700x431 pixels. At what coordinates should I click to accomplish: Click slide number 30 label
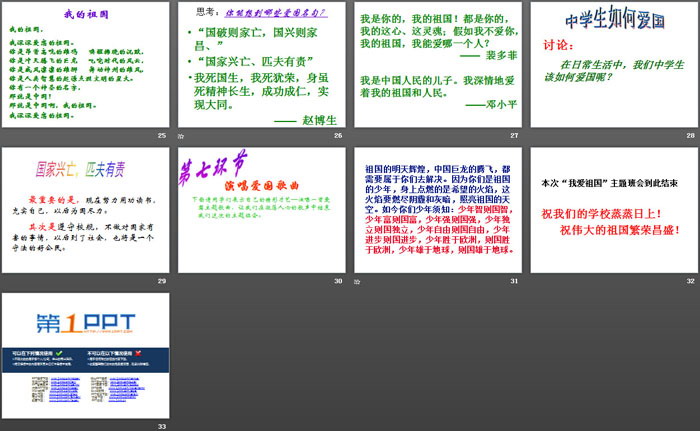[338, 281]
